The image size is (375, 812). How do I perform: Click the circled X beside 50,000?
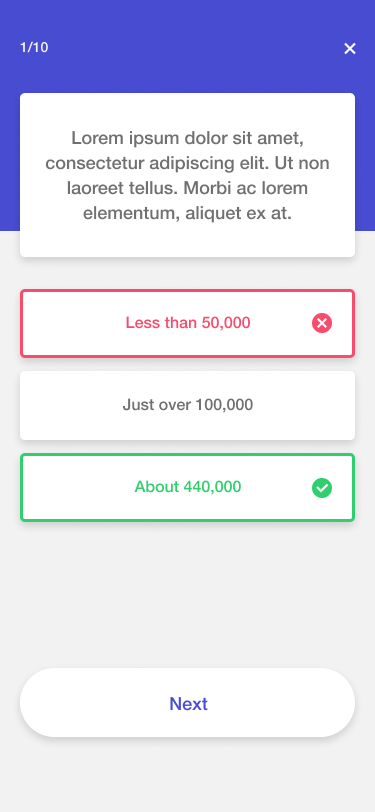[322, 323]
